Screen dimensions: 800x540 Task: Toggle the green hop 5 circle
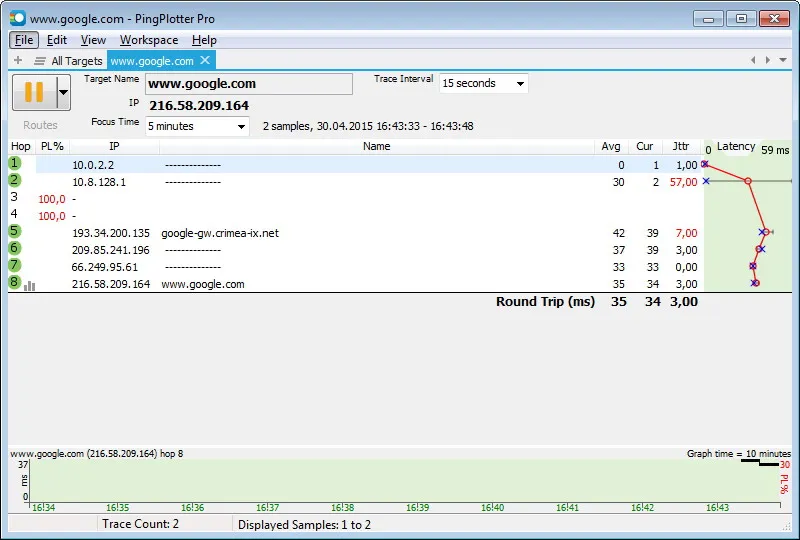point(14,231)
